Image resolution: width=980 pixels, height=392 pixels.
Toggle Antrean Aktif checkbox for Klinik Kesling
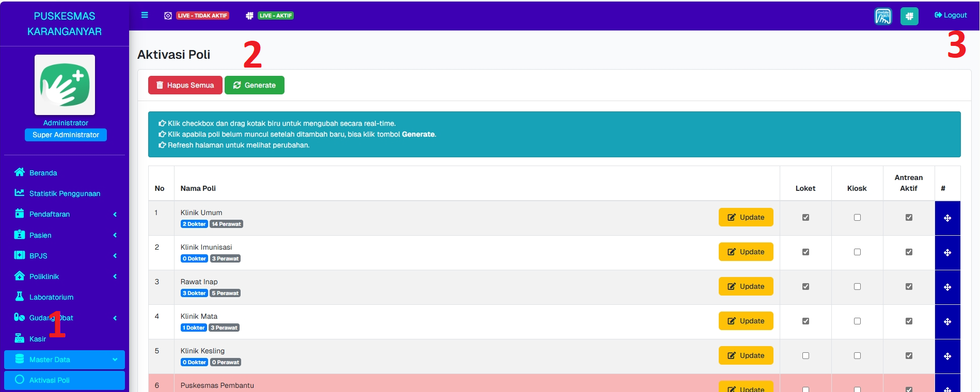(909, 356)
